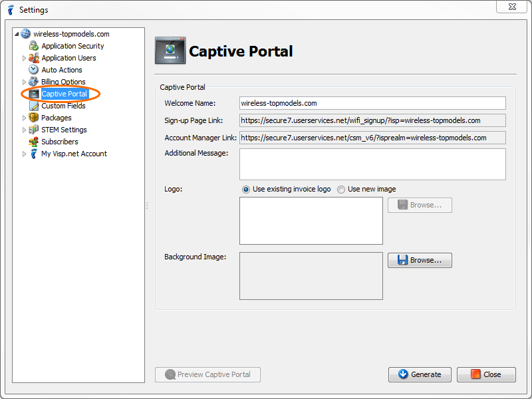Click the Packages box icon
This screenshot has height=399, width=532.
click(34, 118)
